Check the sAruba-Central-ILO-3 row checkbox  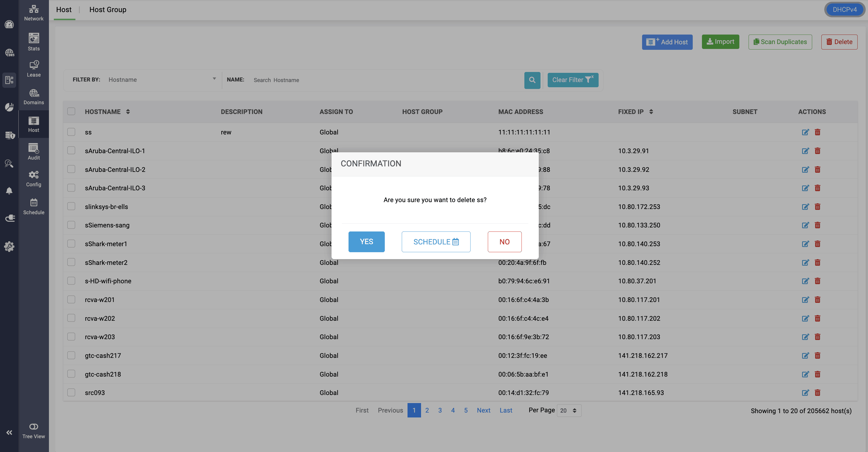click(x=71, y=187)
